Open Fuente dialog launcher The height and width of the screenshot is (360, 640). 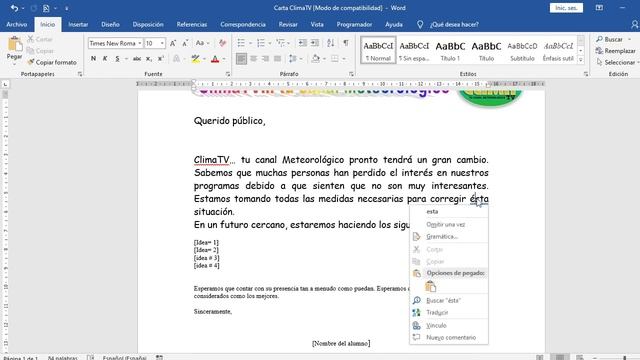pos(228,74)
